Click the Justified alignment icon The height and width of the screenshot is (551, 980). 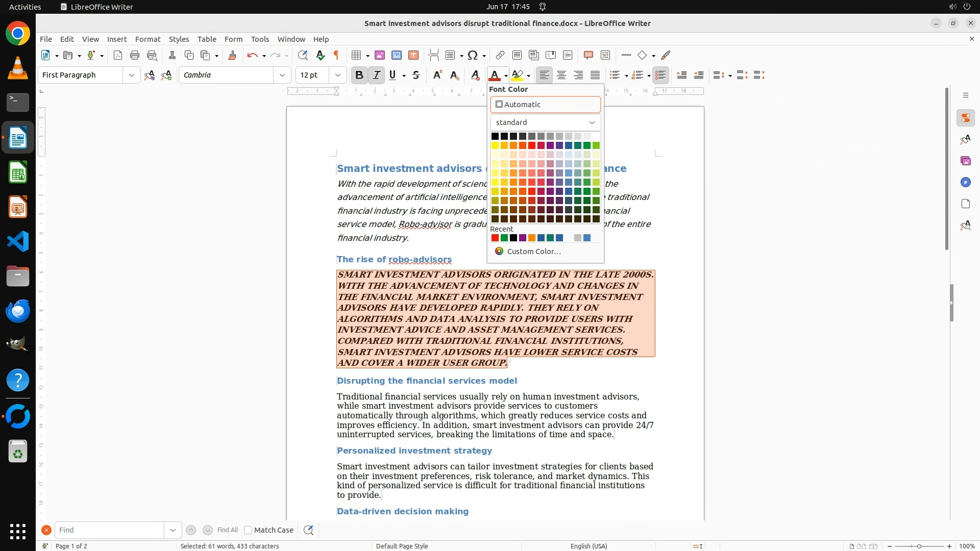click(x=595, y=75)
